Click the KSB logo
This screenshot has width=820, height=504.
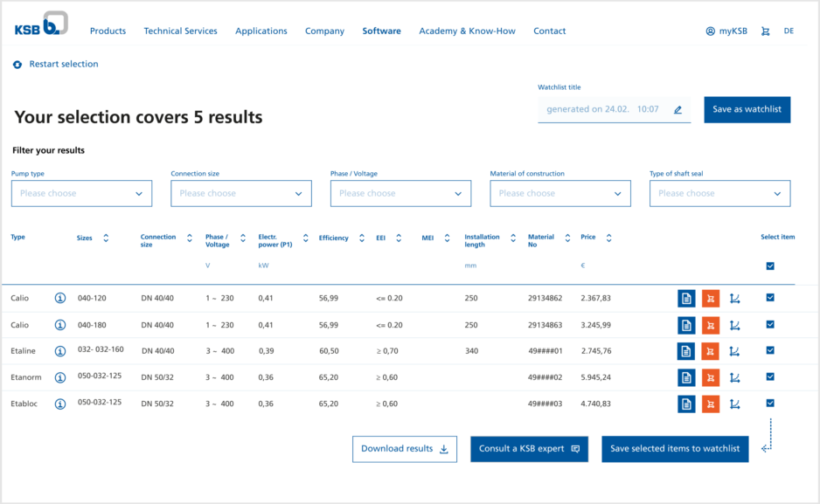(x=40, y=24)
